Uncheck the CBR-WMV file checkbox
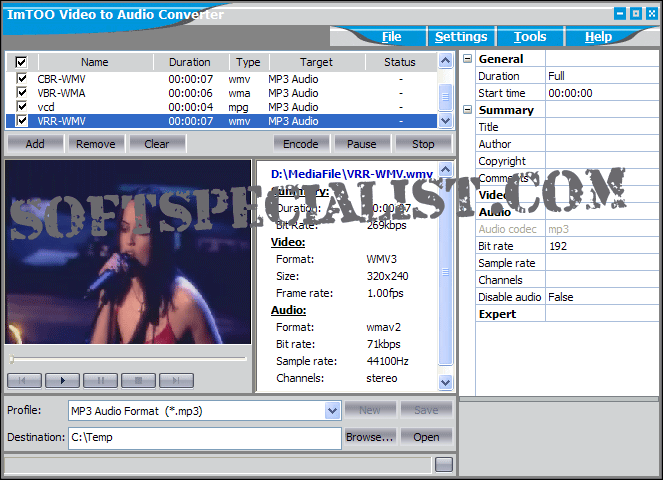Image resolution: width=663 pixels, height=480 pixels. coord(22,78)
